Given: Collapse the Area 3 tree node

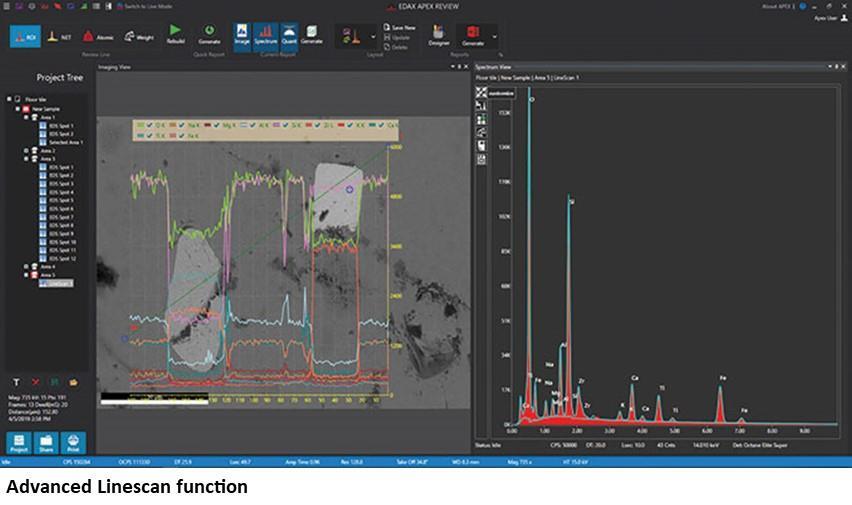Looking at the screenshot, I should point(26,159).
